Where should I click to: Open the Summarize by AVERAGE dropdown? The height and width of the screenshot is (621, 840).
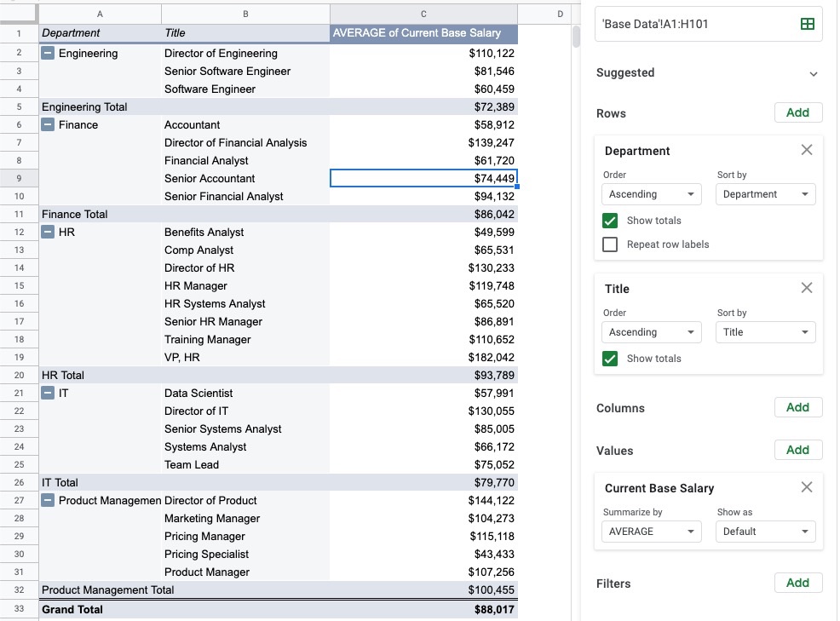pyautogui.click(x=651, y=531)
